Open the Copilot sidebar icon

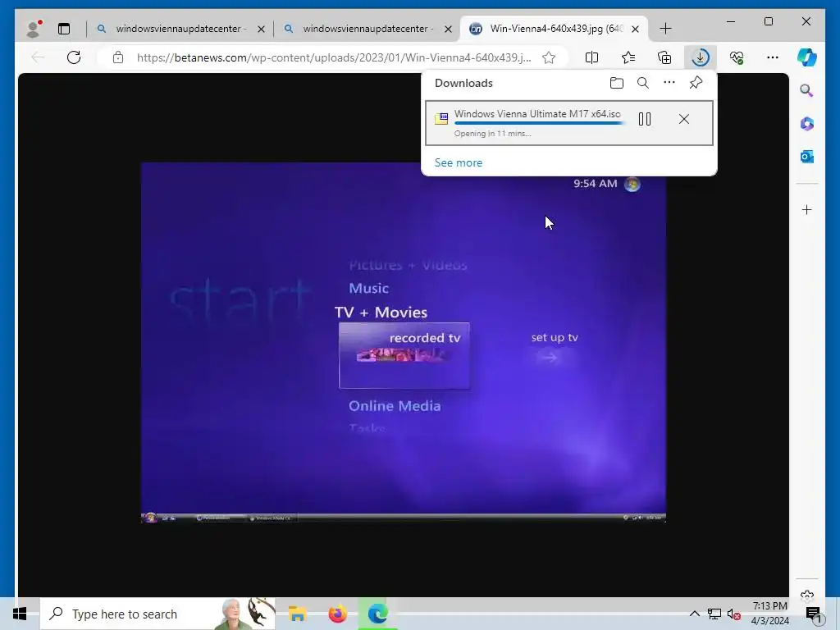pyautogui.click(x=807, y=57)
